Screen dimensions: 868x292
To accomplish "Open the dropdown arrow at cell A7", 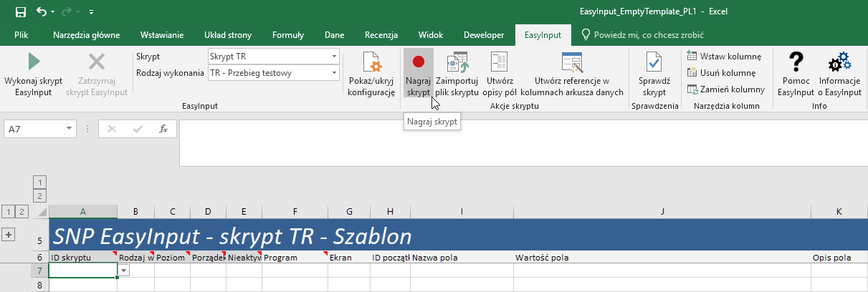I will (x=124, y=271).
